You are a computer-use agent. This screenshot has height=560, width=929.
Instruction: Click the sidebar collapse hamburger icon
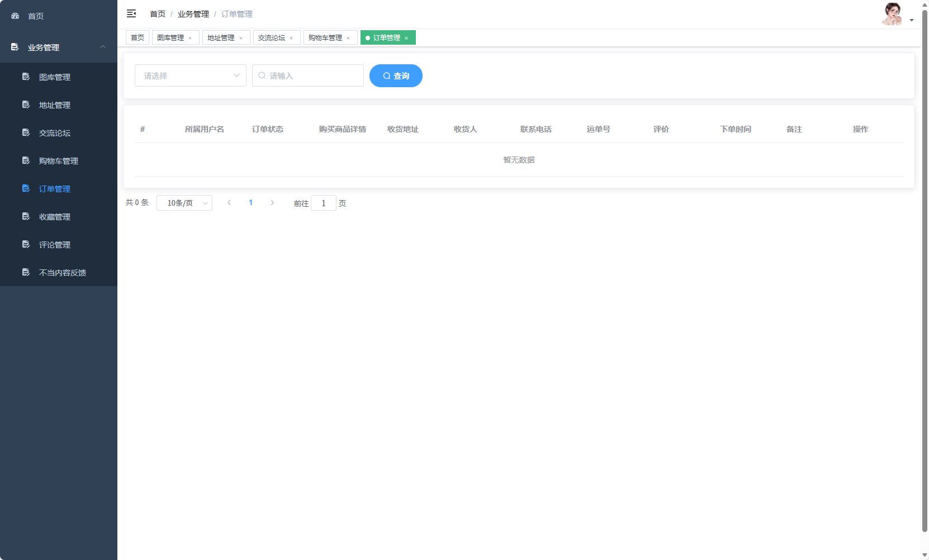(x=131, y=13)
